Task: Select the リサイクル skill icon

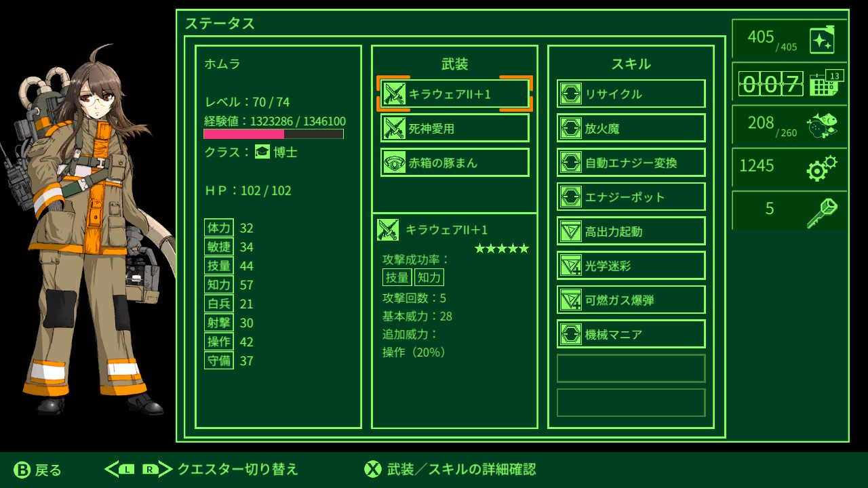Action: [570, 94]
